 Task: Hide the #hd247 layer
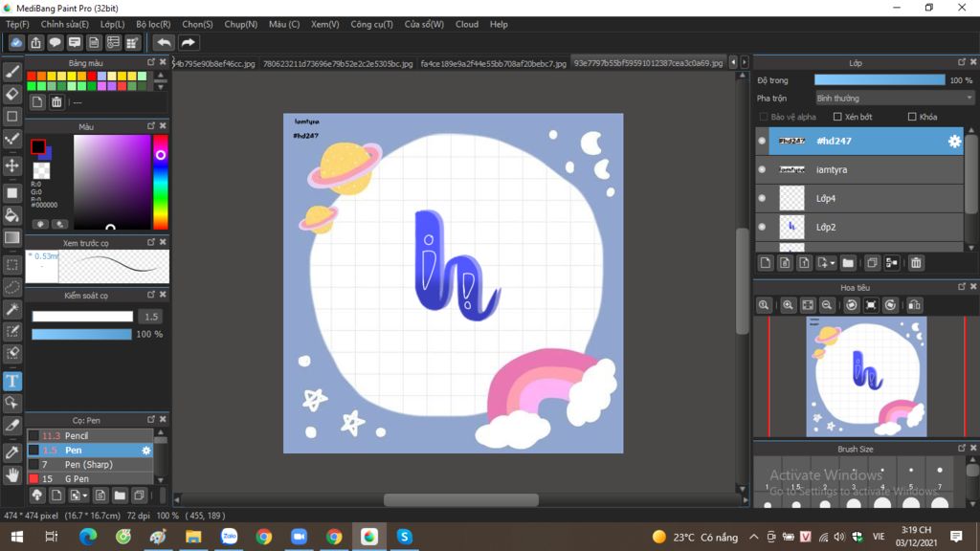point(762,142)
